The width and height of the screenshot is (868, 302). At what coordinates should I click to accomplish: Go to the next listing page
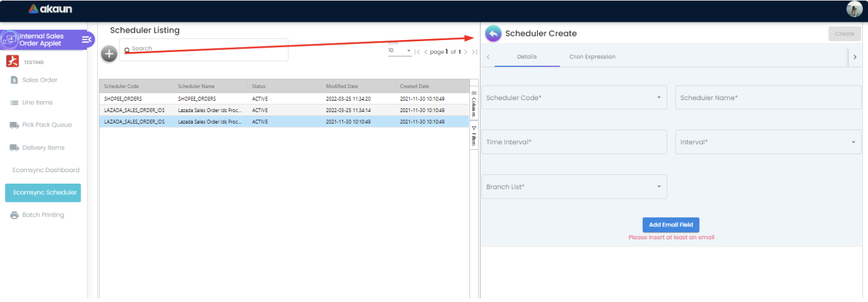pyautogui.click(x=466, y=52)
